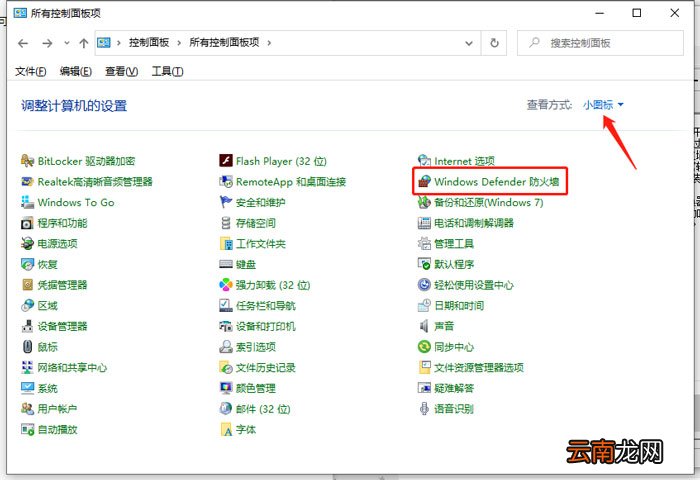Click the 颜色管理 icon

[x=226, y=388]
